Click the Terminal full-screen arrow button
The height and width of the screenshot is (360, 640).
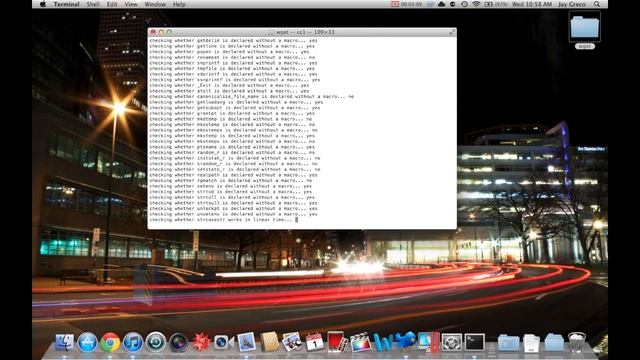click(452, 32)
